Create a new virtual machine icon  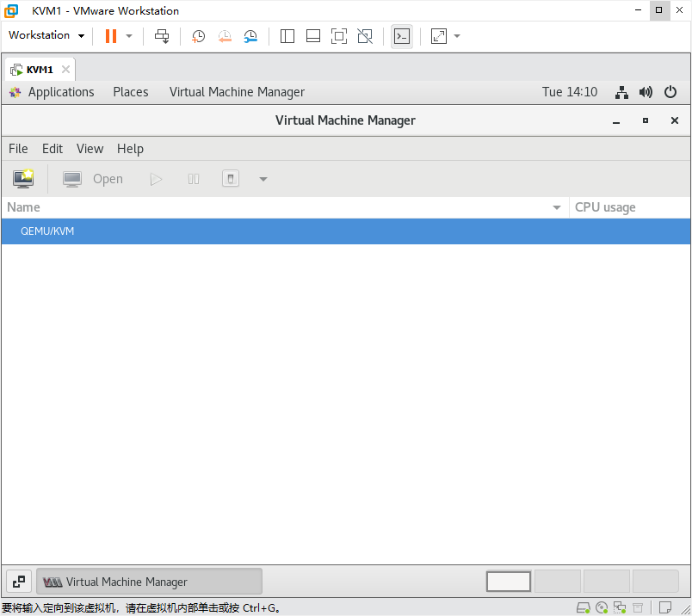click(23, 179)
